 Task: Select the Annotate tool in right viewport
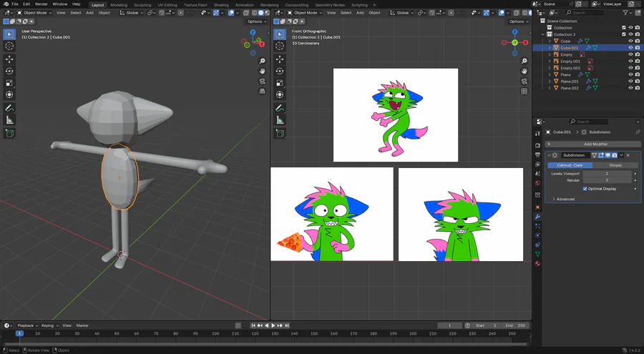280,109
